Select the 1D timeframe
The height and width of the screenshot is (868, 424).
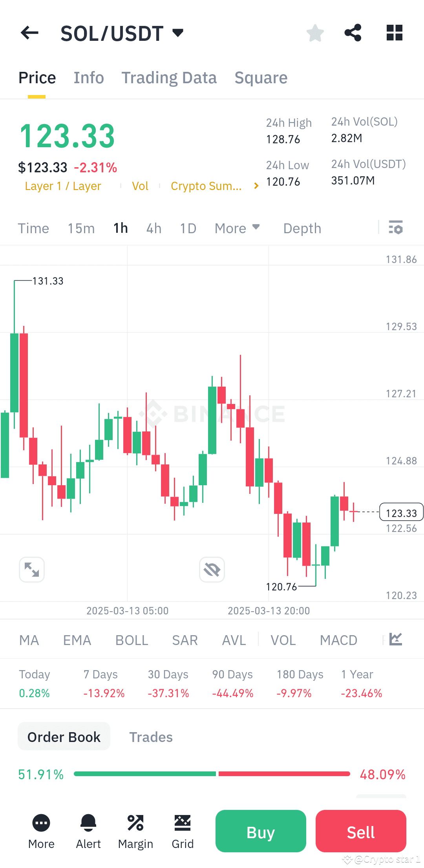(187, 228)
